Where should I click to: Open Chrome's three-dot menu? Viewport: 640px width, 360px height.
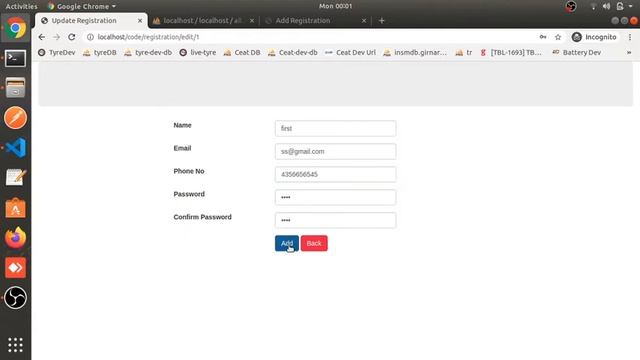[x=630, y=37]
